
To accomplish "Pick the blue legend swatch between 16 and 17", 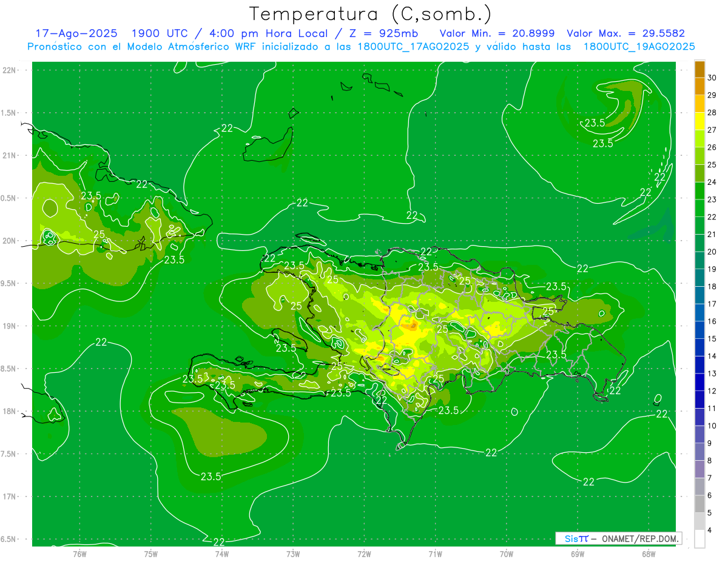I will pos(699,313).
